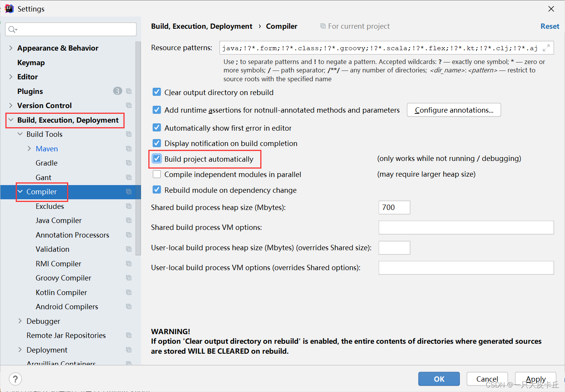The height and width of the screenshot is (392, 565).
Task: Click the settings search field
Action: pyautogui.click(x=71, y=30)
